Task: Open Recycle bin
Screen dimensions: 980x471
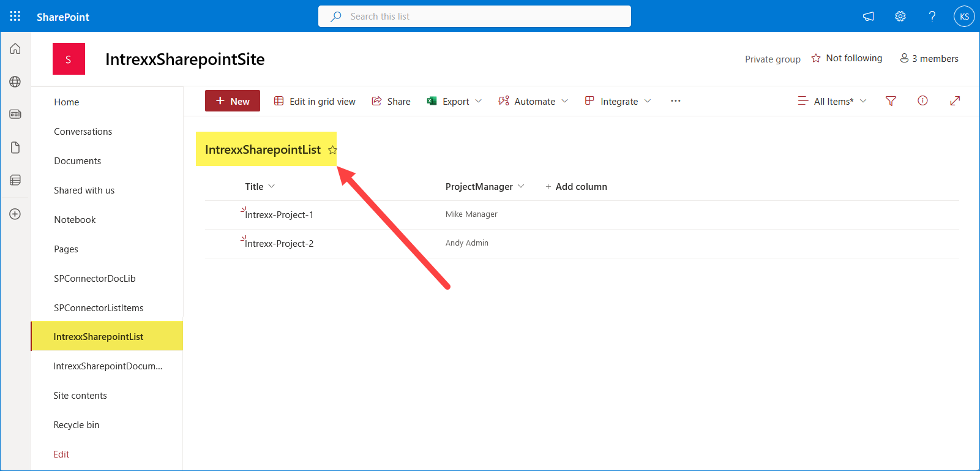Action: (77, 425)
